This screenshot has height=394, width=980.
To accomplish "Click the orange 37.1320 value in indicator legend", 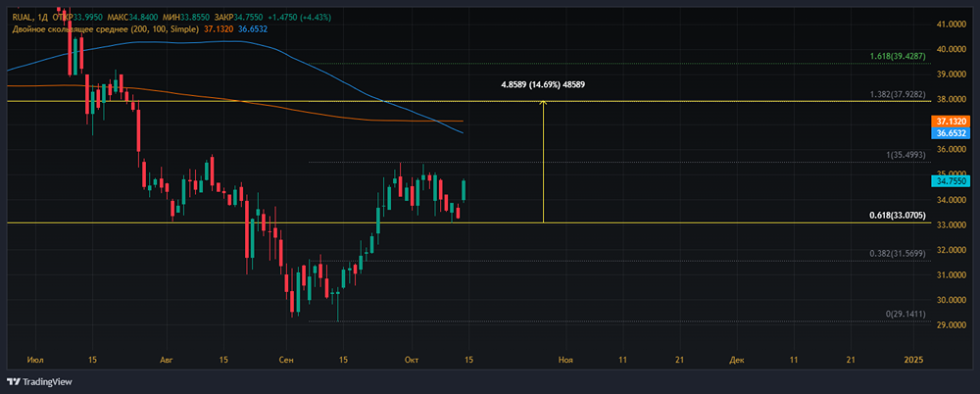I will (x=217, y=28).
